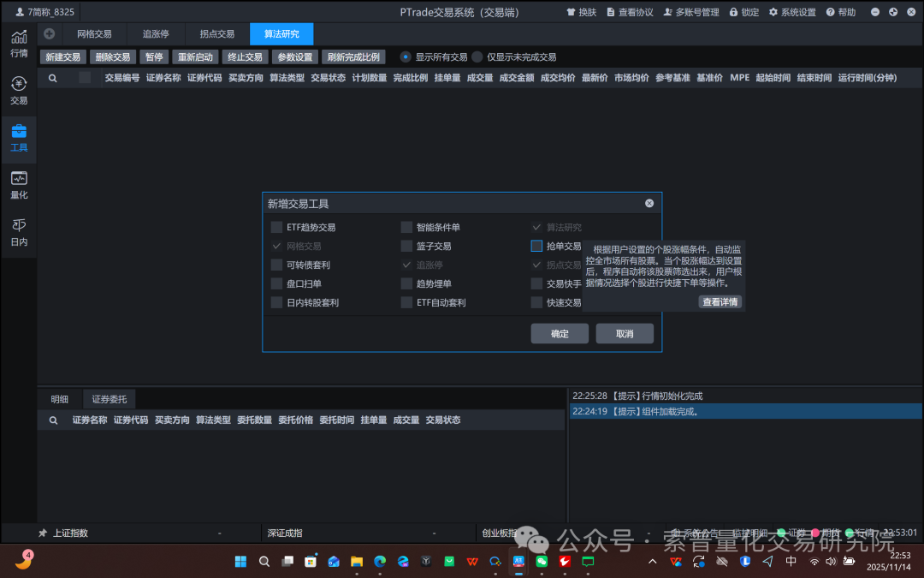The height and width of the screenshot is (578, 924).
Task: Check the ETF趋势交易 option
Action: 276,227
